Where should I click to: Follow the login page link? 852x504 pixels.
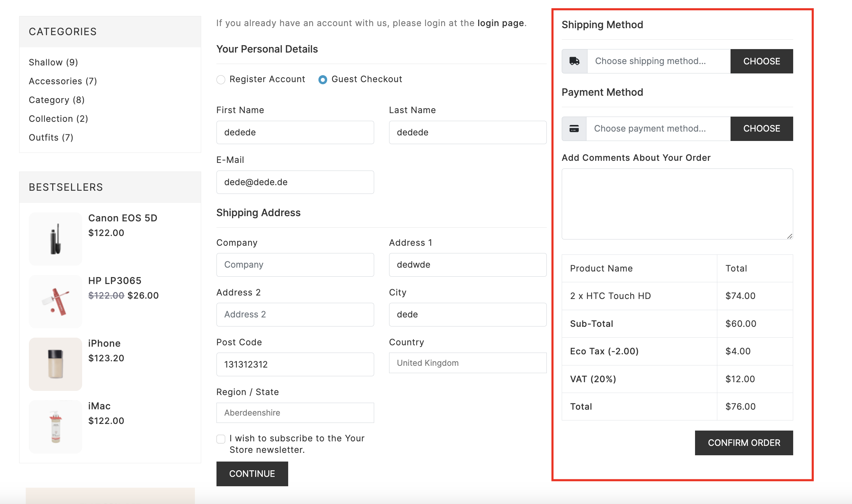click(x=500, y=23)
